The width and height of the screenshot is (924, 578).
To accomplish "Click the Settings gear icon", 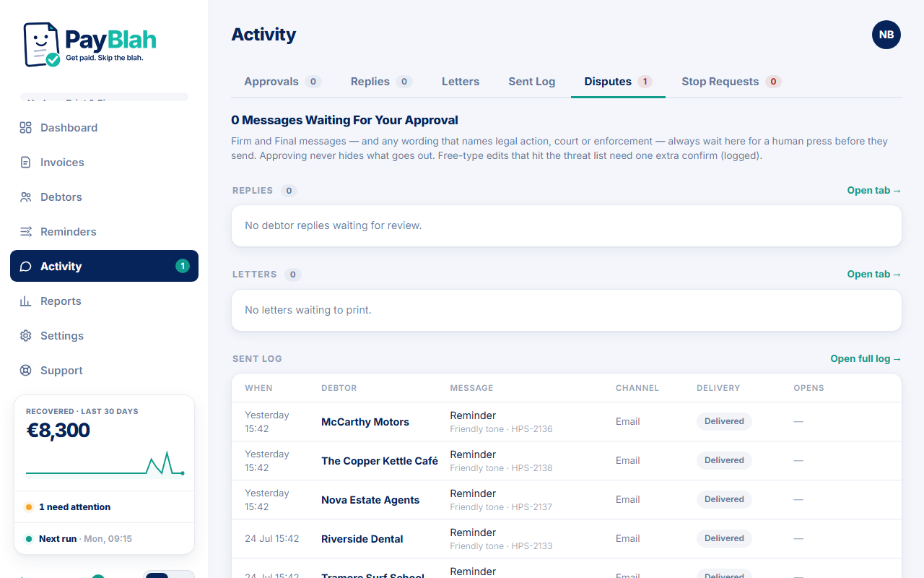I will click(x=26, y=336).
